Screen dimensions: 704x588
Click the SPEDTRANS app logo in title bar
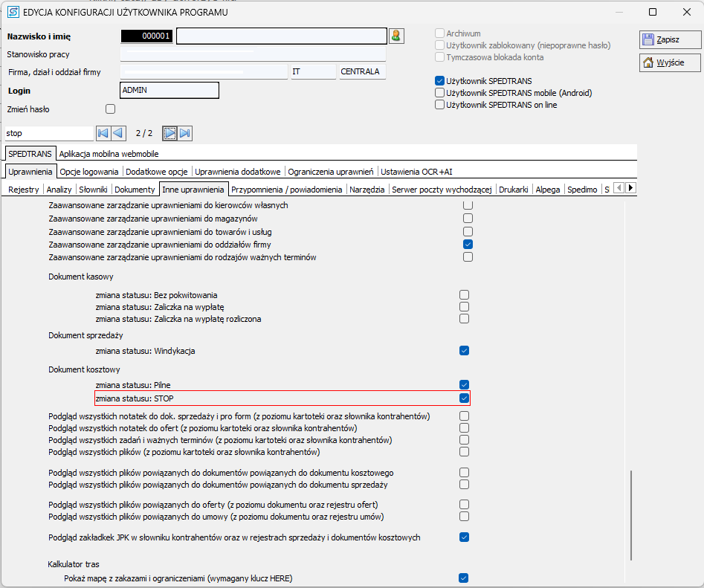click(x=13, y=12)
